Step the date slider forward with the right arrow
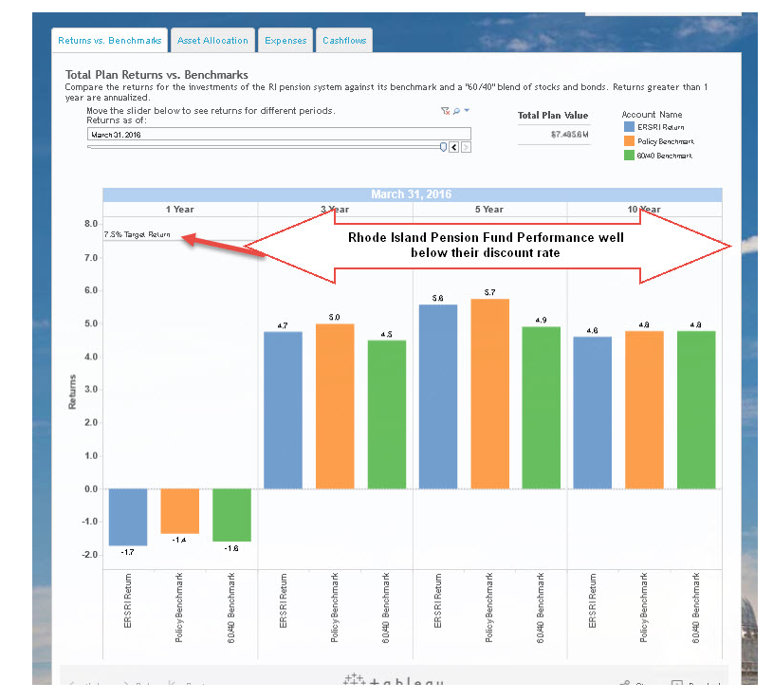Image resolution: width=773 pixels, height=700 pixels. 466,147
